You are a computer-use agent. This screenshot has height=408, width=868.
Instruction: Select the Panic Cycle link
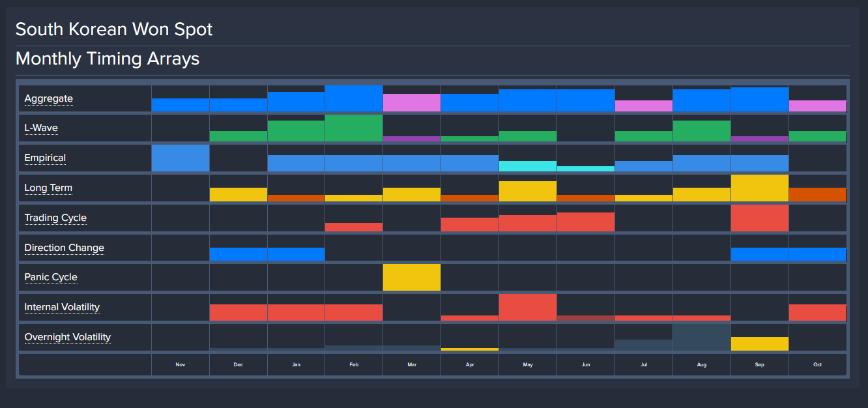(x=51, y=277)
